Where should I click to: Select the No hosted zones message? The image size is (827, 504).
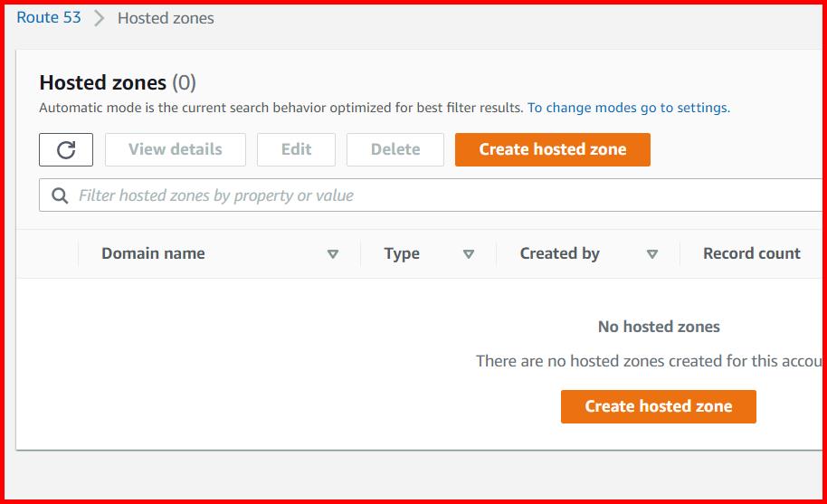659,327
